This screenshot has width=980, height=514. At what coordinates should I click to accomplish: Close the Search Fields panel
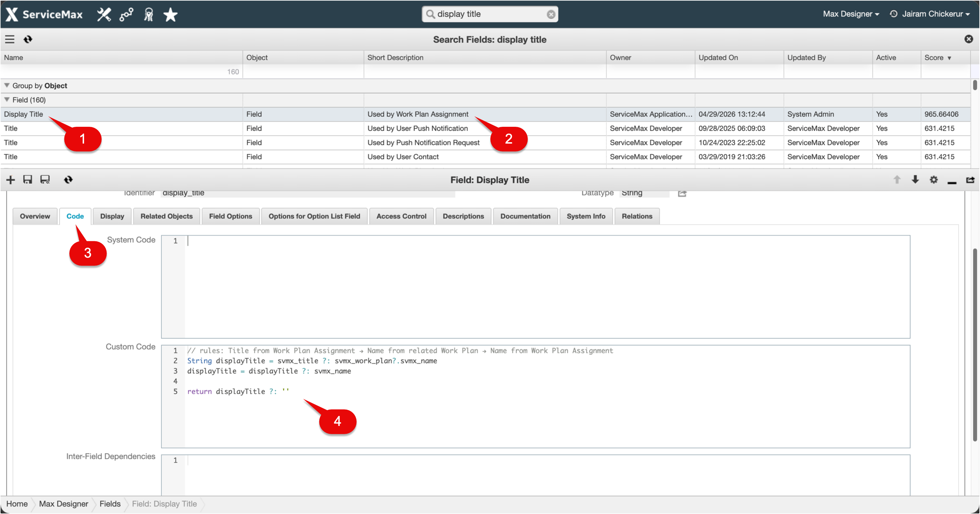pyautogui.click(x=969, y=39)
